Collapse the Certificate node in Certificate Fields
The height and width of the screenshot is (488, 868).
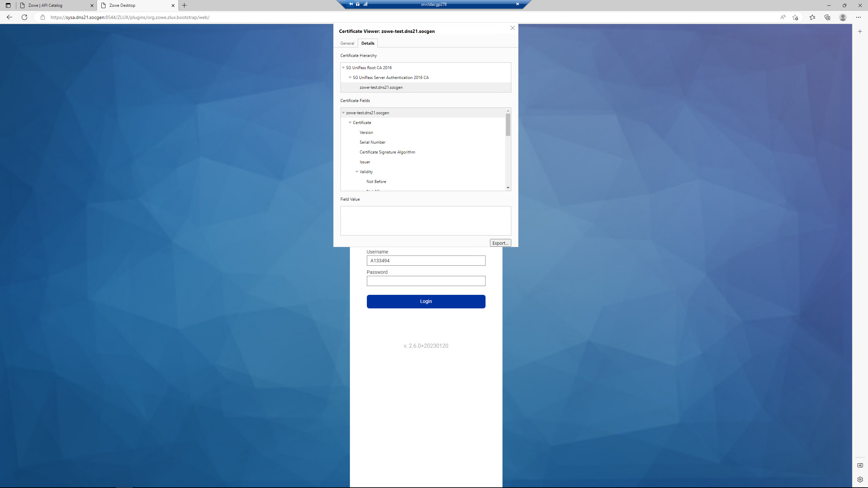(350, 122)
